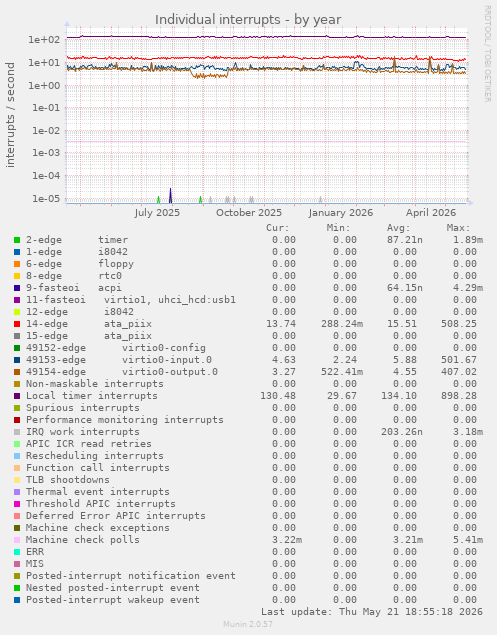Select the 9-fasteoi acpi legend label
Viewport: 497px width, 635px height.
[74, 288]
